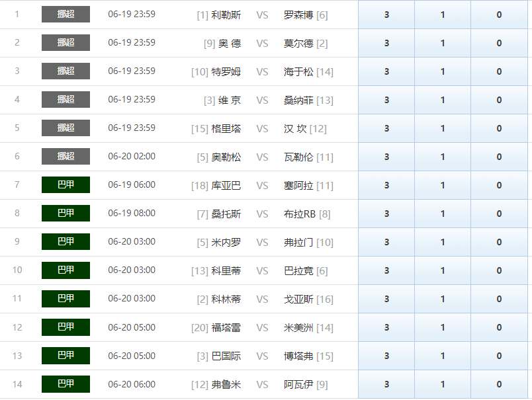The image size is (532, 400).
Task: Pick 1 in the 格里塔 vs 汉坎 row
Action: [443, 128]
